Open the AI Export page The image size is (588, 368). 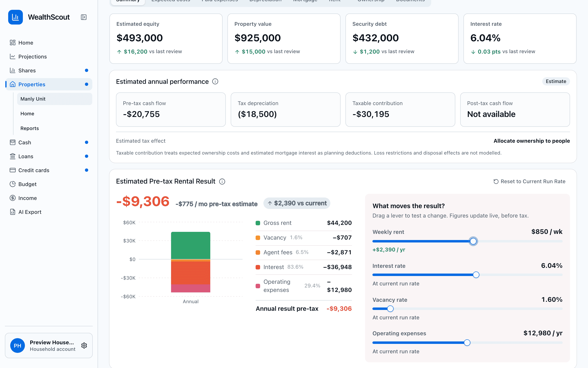(x=49, y=212)
